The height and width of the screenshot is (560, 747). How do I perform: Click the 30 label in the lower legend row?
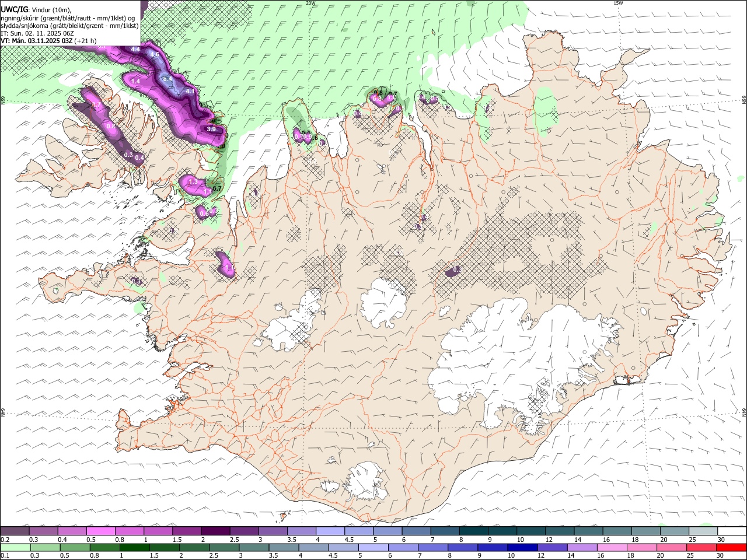720,556
